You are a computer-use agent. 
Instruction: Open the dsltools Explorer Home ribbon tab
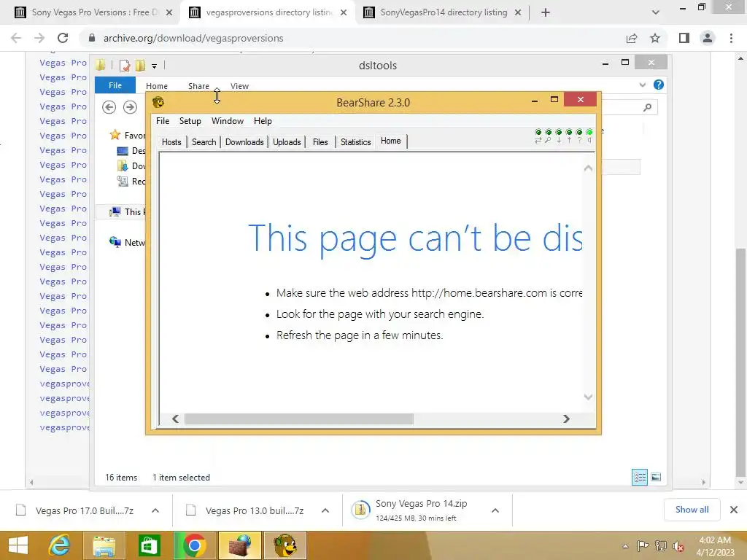coord(157,86)
